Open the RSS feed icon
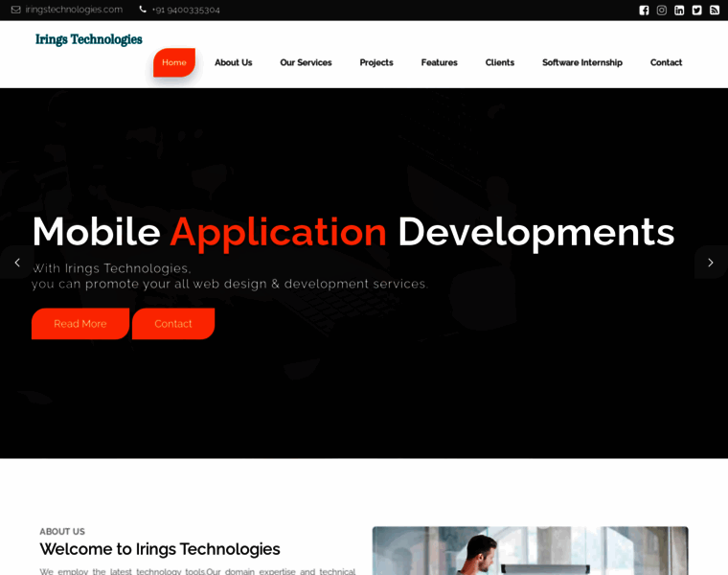728x575 pixels. [714, 11]
